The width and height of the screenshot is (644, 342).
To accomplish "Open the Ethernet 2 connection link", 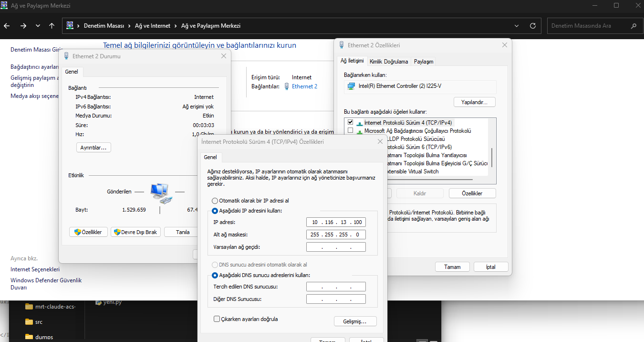I will click(x=304, y=86).
